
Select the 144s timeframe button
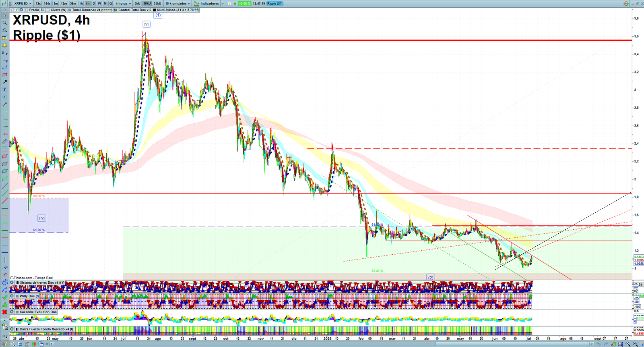click(x=47, y=4)
